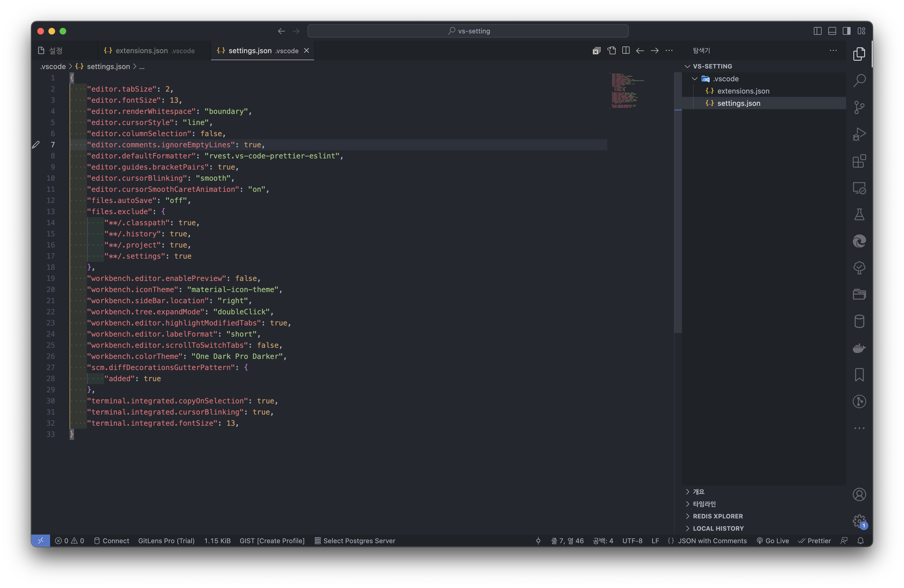This screenshot has width=904, height=588.
Task: Open Manage gear icon
Action: coord(859,521)
